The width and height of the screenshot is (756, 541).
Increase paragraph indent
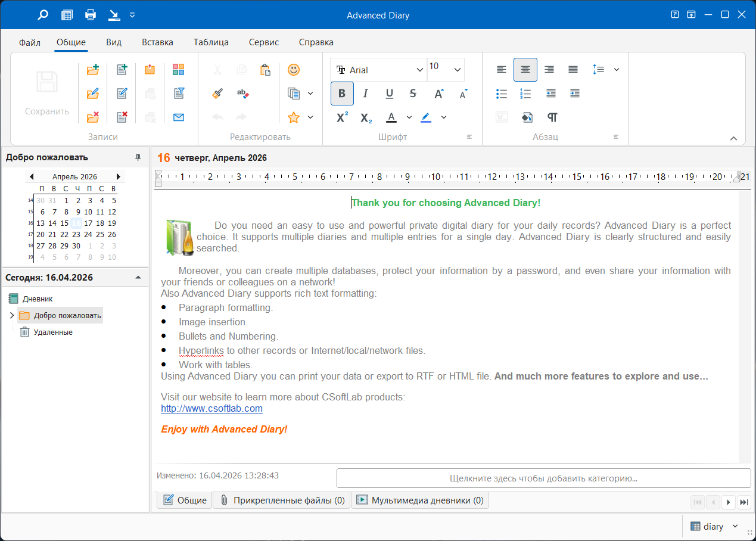(x=574, y=94)
